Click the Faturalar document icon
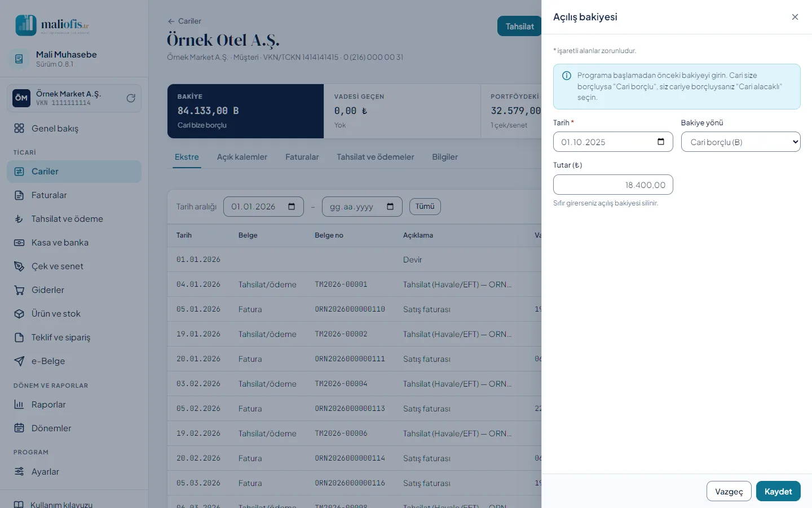The height and width of the screenshot is (508, 812). click(19, 195)
